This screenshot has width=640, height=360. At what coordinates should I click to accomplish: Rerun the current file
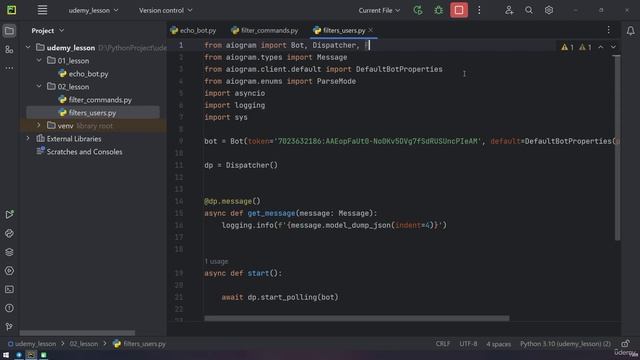click(x=418, y=10)
